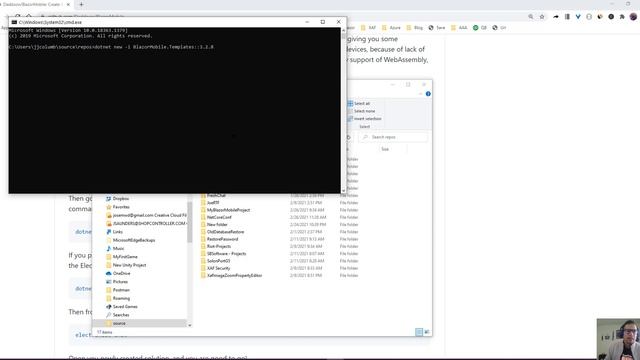The height and width of the screenshot is (360, 640).
Task: Open the cmd.exe title bar icon menu
Action: point(14,22)
